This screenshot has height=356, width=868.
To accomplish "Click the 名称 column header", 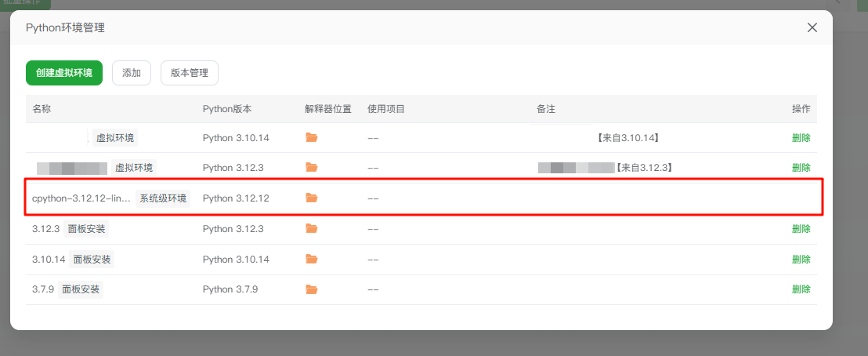I will (x=42, y=109).
